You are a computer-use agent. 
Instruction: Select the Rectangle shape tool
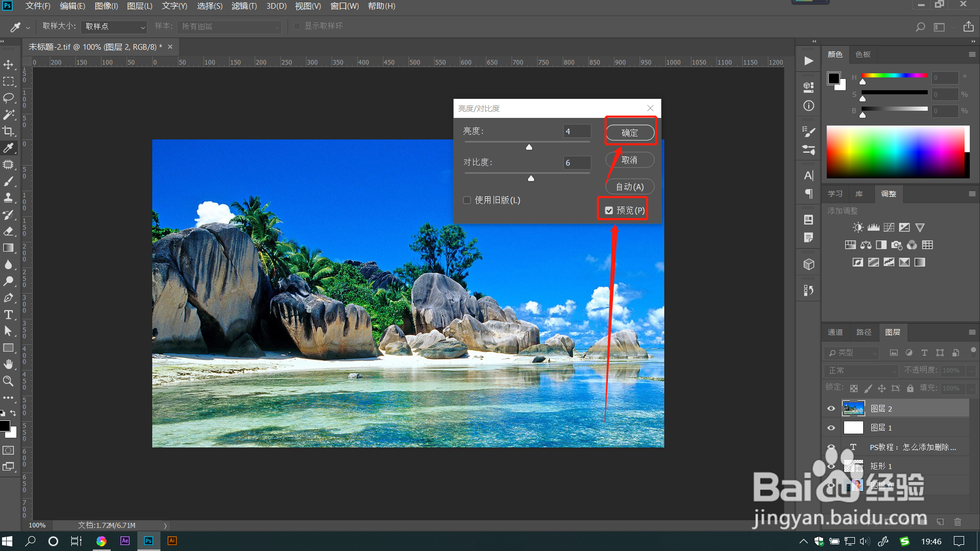point(9,348)
